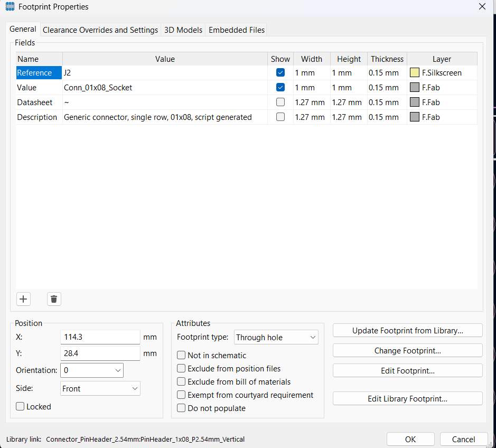Open the Embedded Files tab

click(237, 30)
